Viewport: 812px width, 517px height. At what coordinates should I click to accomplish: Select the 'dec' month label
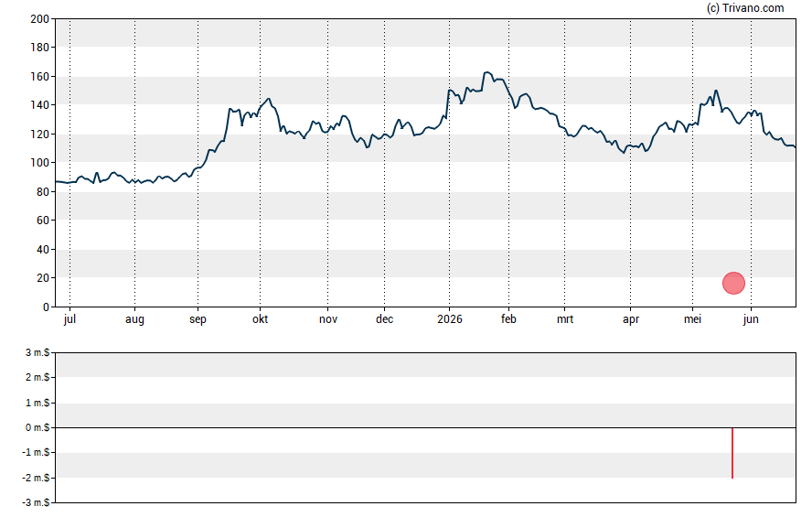coord(384,319)
